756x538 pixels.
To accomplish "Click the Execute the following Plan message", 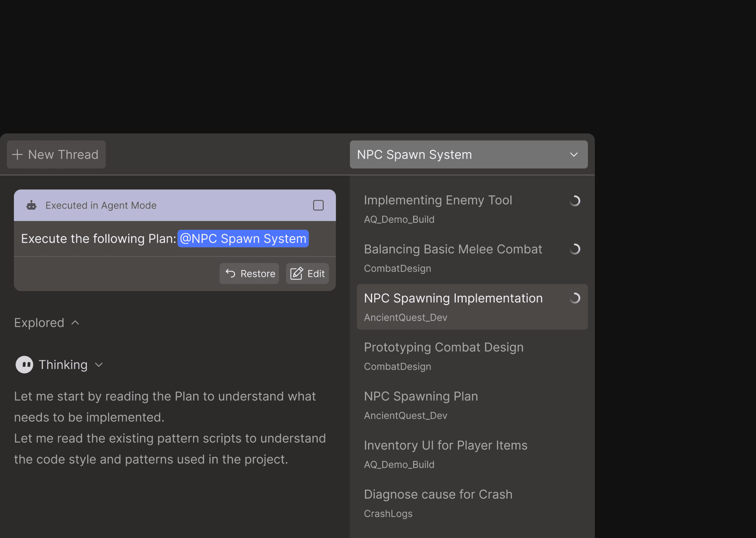I will coord(98,239).
